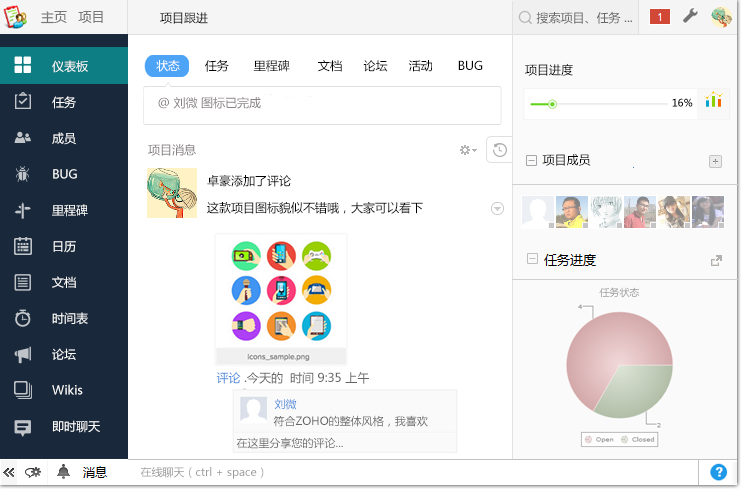Click 卓豪's avatar in the feed post

[172, 193]
